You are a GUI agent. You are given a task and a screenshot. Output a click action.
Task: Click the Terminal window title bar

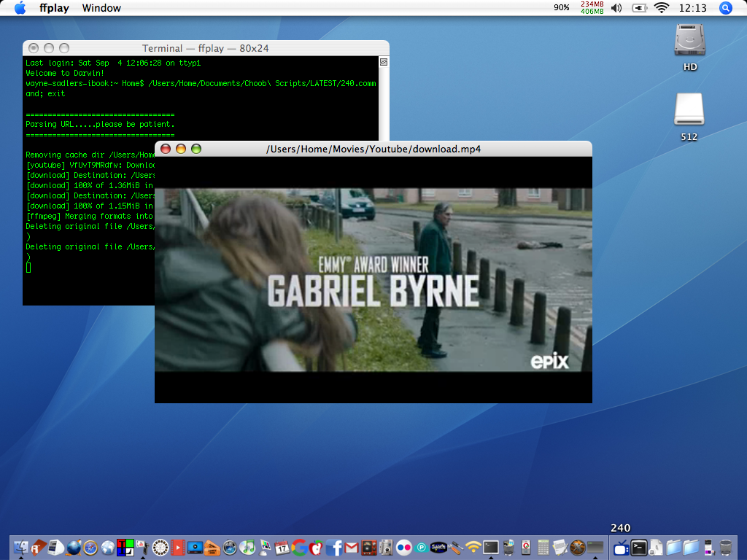click(206, 48)
